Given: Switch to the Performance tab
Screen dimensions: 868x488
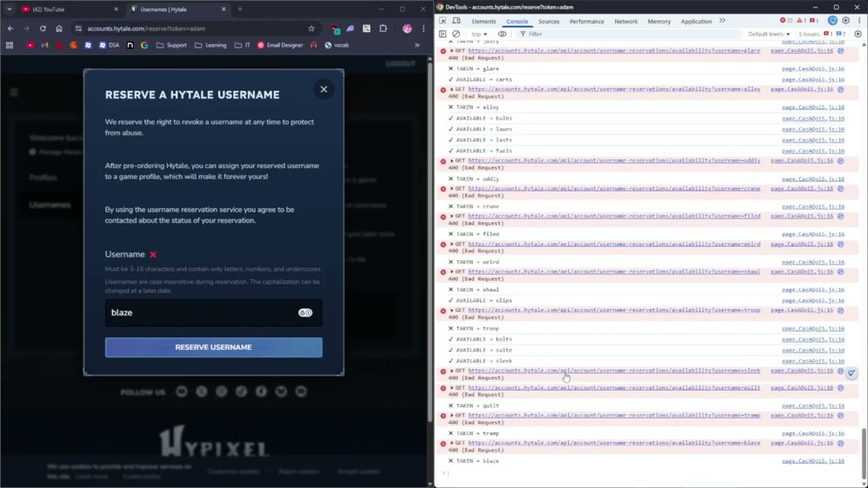Looking at the screenshot, I should coord(587,21).
